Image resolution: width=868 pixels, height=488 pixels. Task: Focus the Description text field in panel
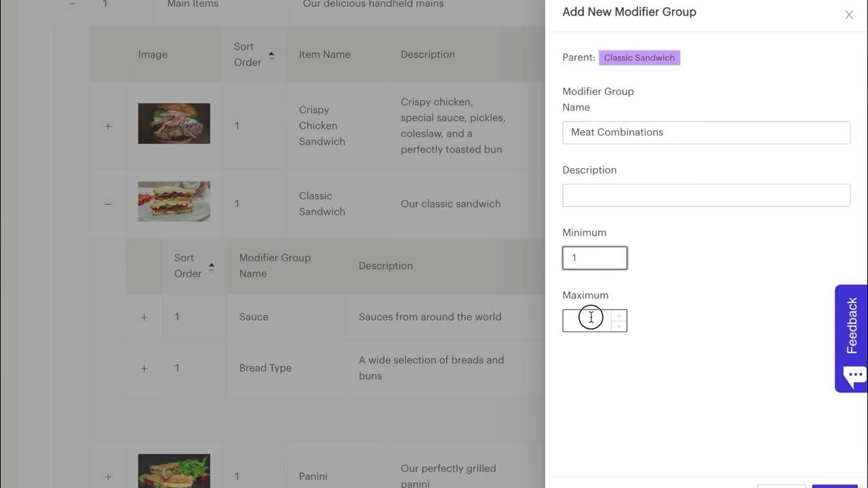(706, 195)
